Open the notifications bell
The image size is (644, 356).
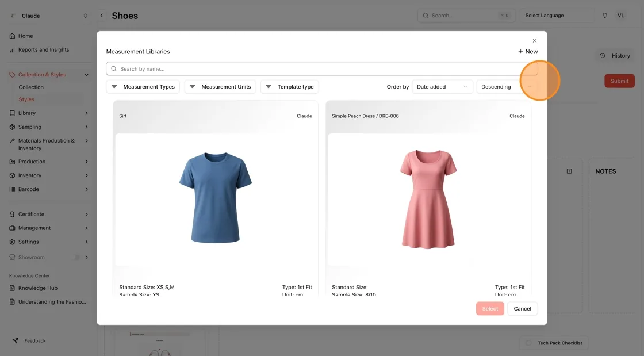pos(604,16)
